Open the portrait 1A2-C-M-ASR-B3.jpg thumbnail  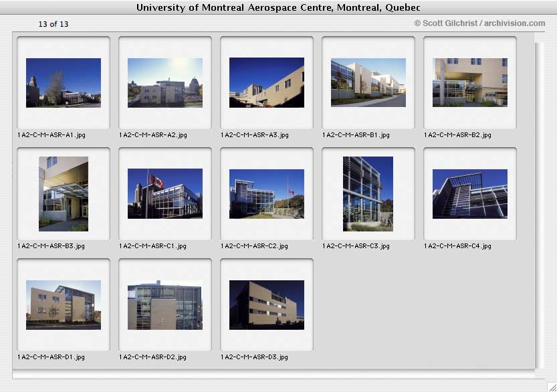pos(64,194)
